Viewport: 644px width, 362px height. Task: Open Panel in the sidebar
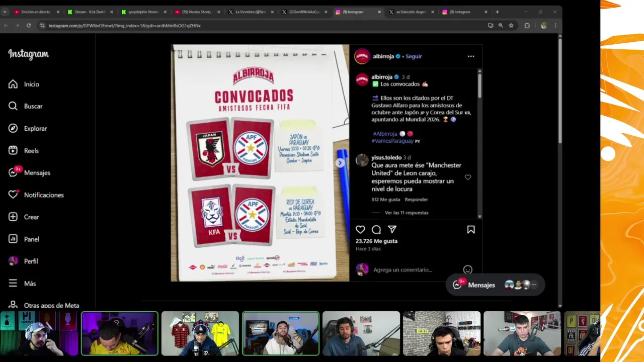24,239
